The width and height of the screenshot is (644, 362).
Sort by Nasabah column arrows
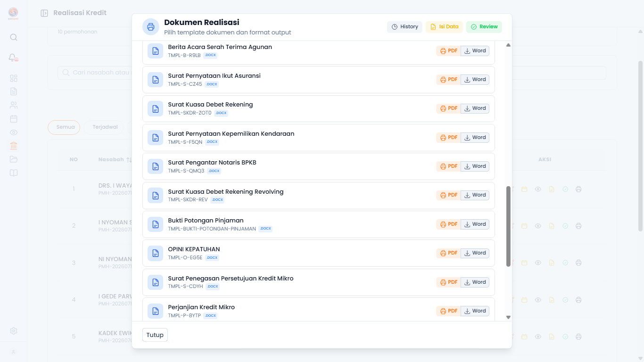pos(129,159)
